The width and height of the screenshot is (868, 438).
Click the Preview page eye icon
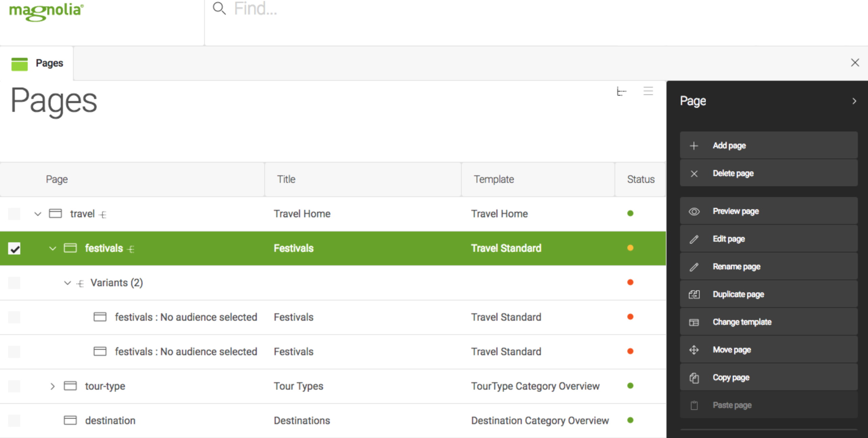coord(695,211)
